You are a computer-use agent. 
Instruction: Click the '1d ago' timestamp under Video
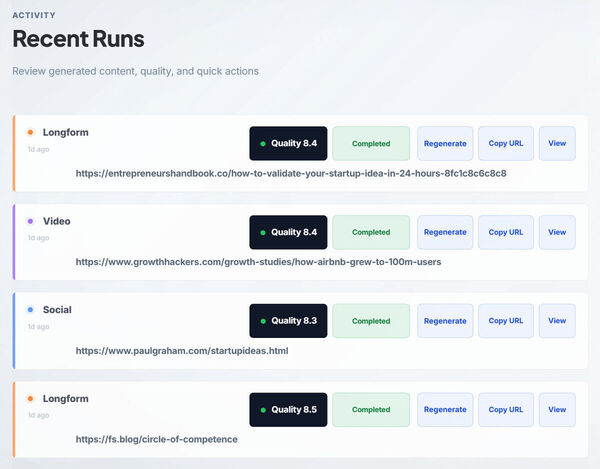tap(38, 238)
